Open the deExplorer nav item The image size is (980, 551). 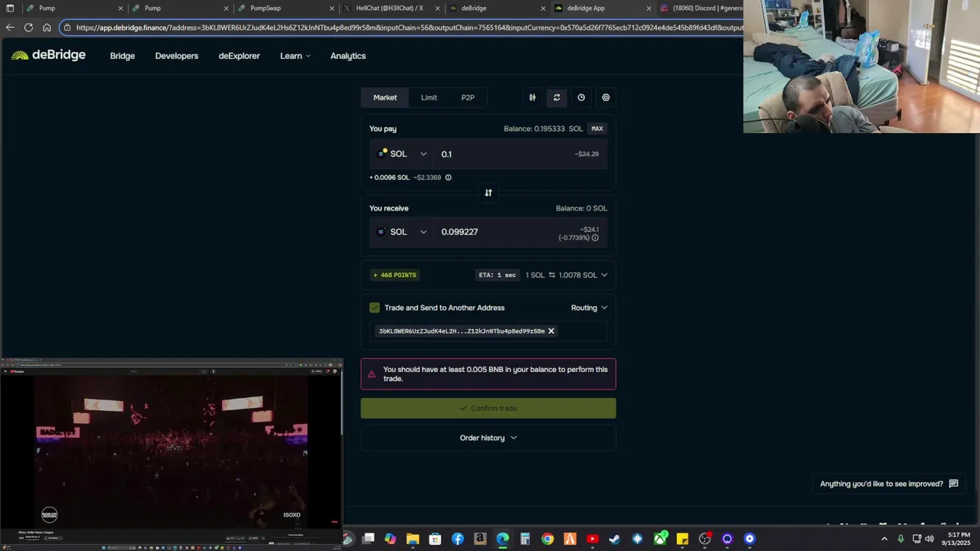[239, 56]
